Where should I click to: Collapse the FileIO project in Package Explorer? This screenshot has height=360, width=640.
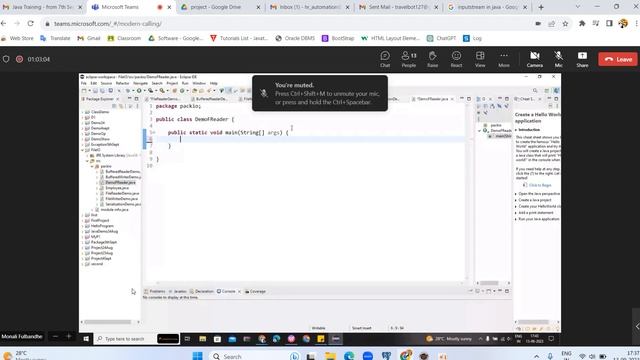tap(83, 150)
